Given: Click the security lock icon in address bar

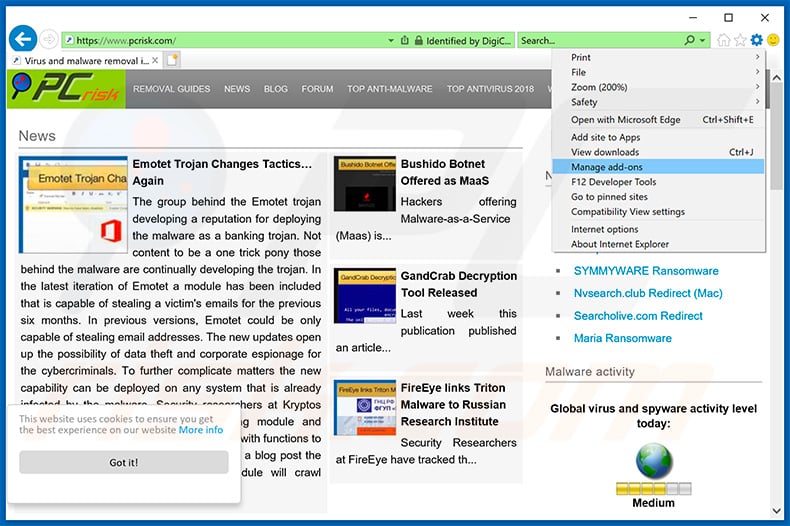Looking at the screenshot, I should (418, 40).
